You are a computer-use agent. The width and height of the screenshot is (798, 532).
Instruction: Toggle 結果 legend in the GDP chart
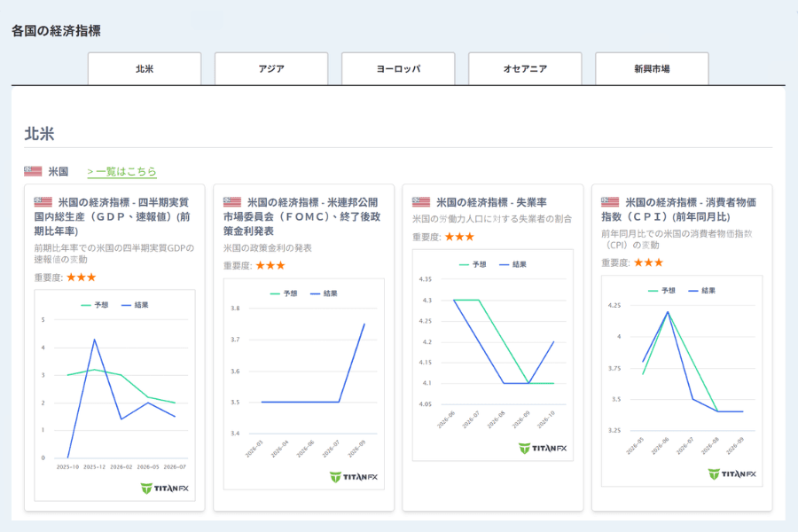[x=135, y=305]
